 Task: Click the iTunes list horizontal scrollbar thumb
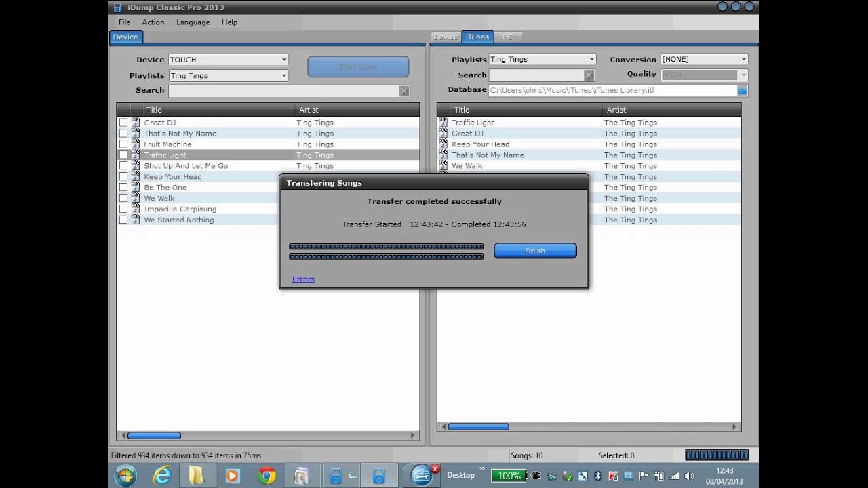(x=478, y=427)
